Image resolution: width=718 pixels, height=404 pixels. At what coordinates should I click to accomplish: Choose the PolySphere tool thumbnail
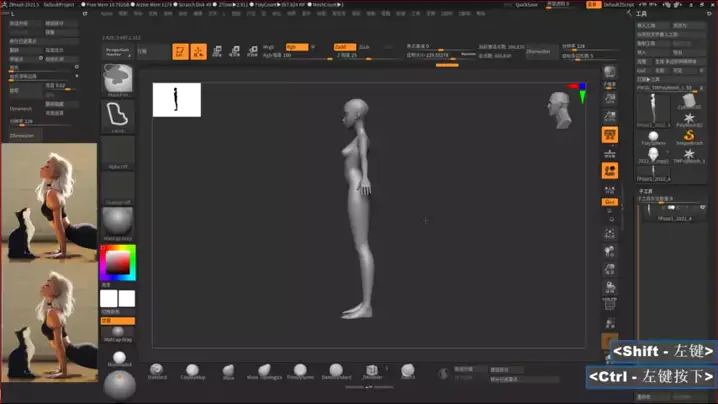(x=653, y=138)
